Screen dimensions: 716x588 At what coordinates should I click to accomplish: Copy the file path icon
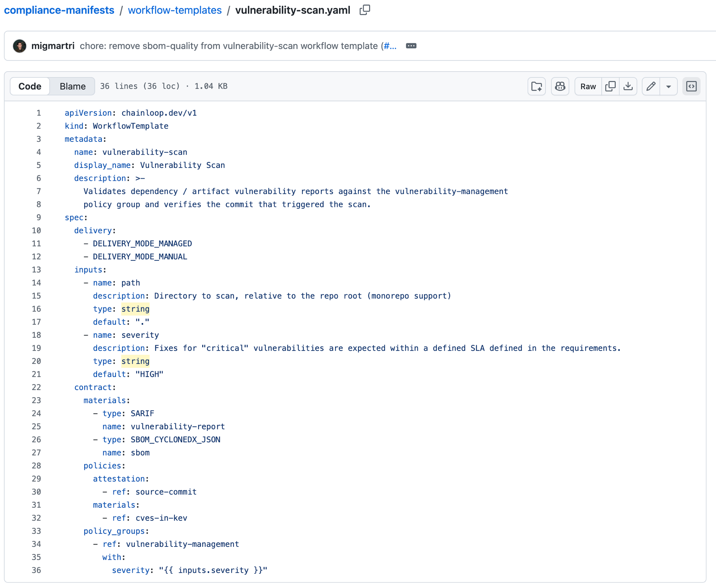click(364, 10)
